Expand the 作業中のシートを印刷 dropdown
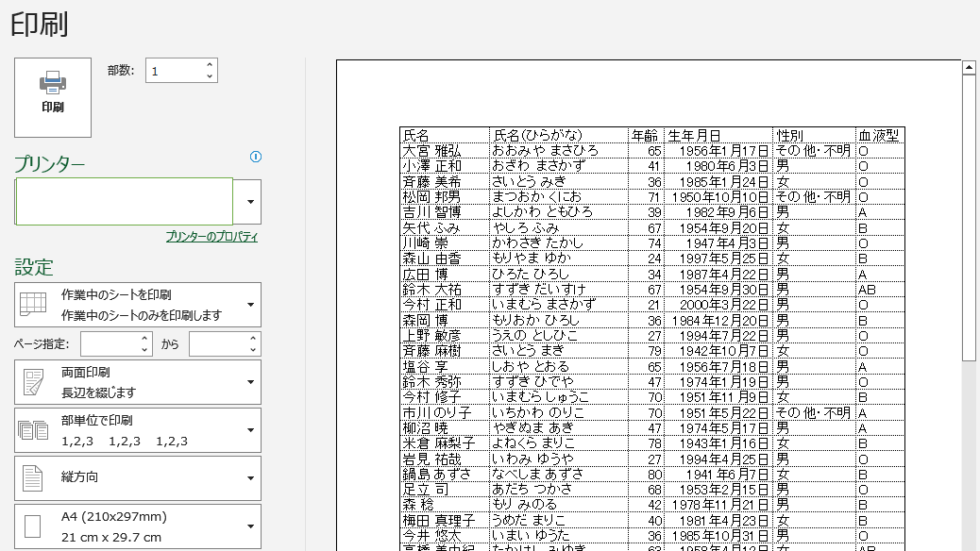This screenshot has width=980, height=551. tap(250, 304)
